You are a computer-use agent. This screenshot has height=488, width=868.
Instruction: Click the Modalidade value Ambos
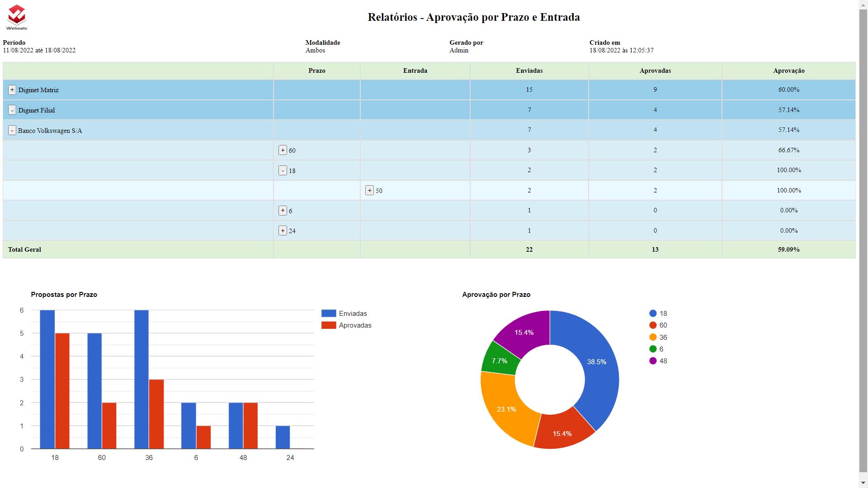315,50
